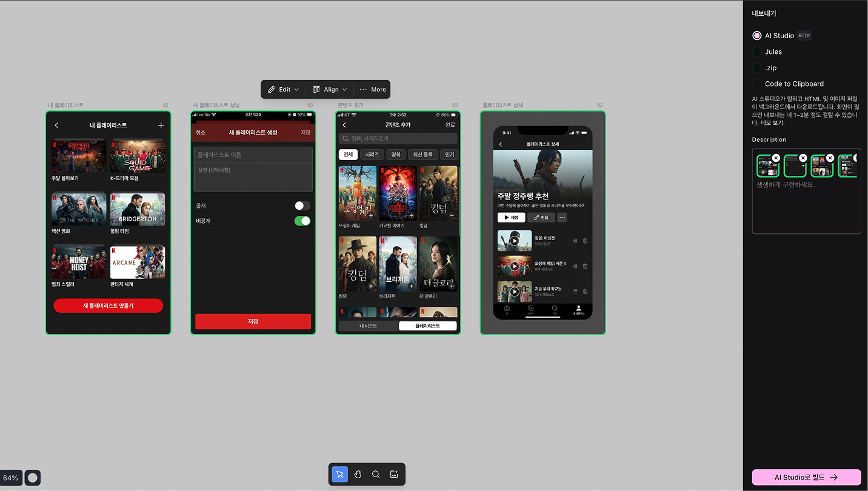Select the .zip export option
The image size is (868, 491).
pyautogui.click(x=757, y=68)
